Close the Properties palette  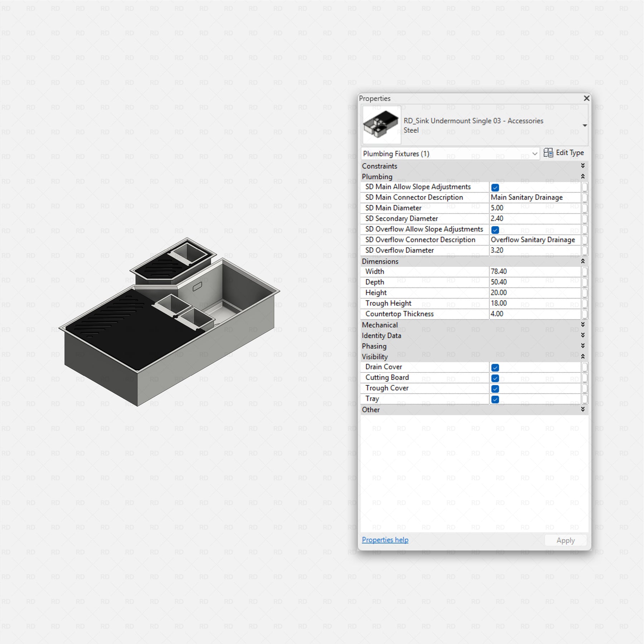coord(586,98)
